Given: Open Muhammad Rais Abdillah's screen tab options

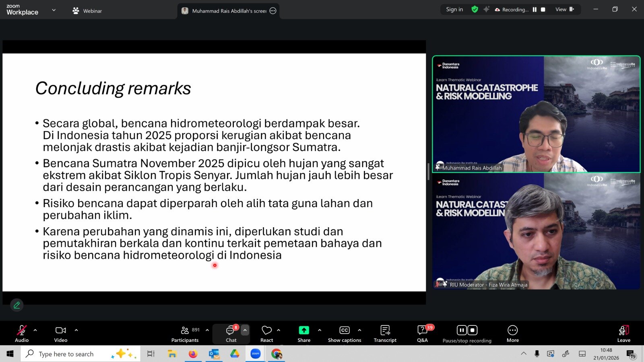Looking at the screenshot, I should point(273,11).
